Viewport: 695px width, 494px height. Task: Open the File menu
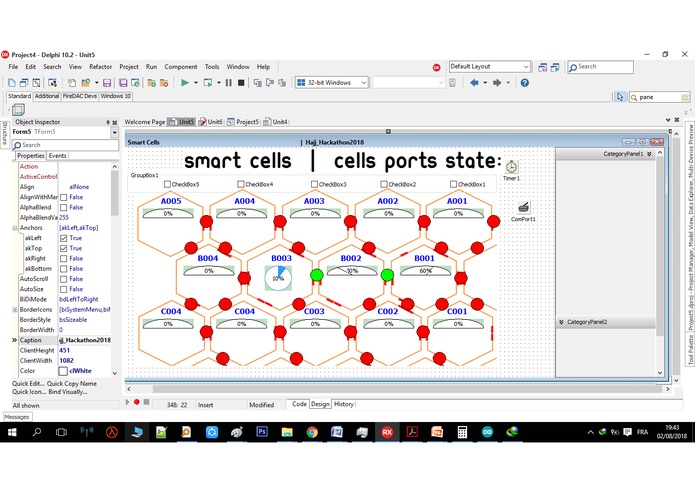point(13,67)
